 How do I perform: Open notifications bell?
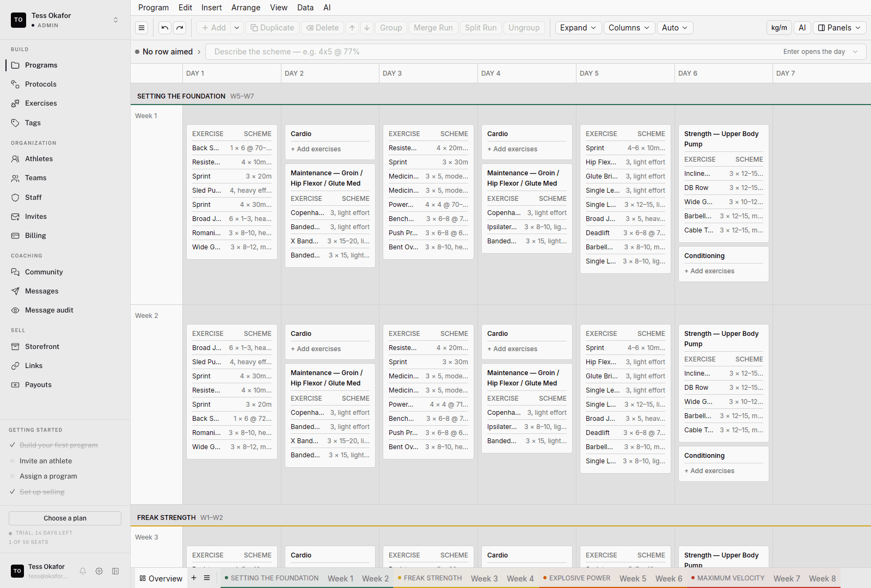click(x=83, y=571)
